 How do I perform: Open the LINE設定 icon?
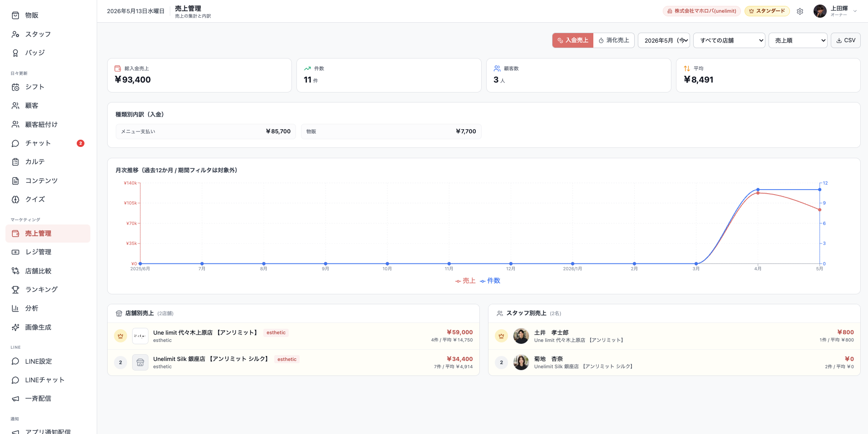click(x=15, y=361)
